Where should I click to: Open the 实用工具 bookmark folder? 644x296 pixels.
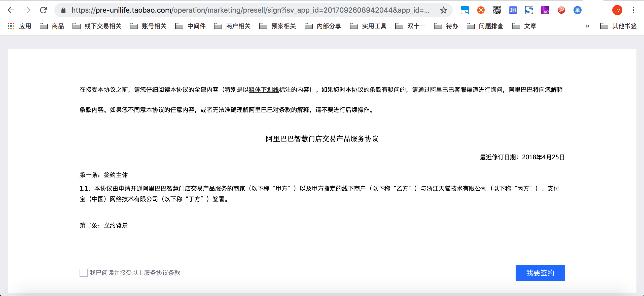368,26
